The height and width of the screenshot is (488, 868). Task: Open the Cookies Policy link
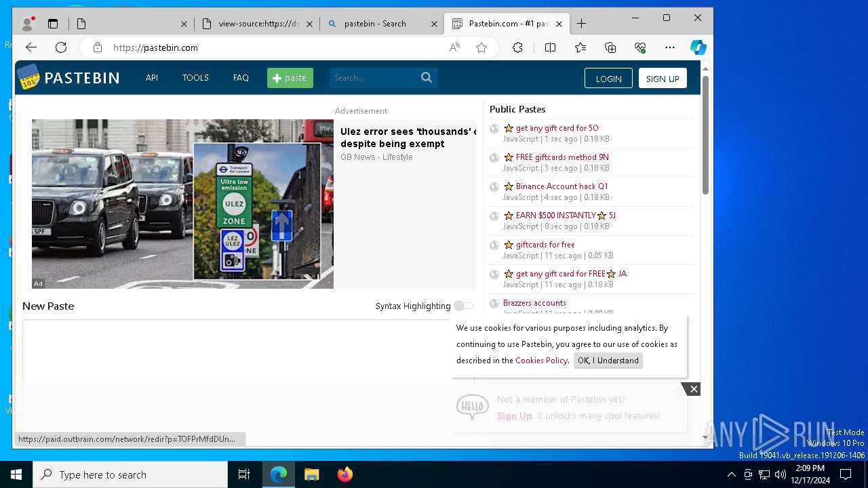[x=541, y=361]
